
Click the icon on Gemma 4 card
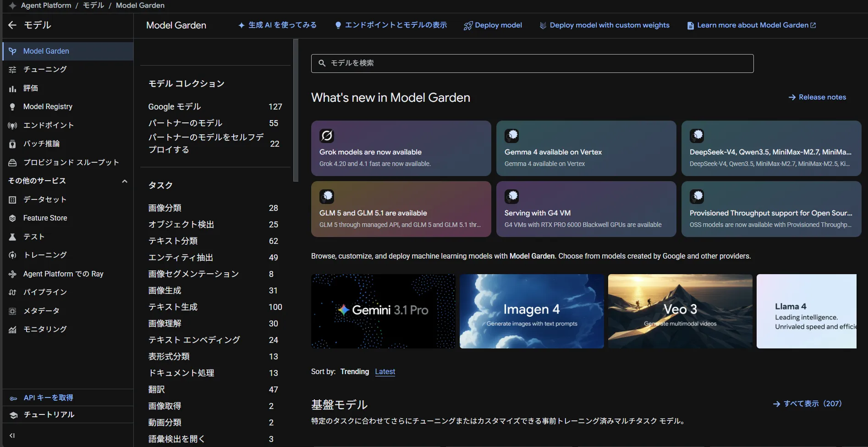pos(512,136)
